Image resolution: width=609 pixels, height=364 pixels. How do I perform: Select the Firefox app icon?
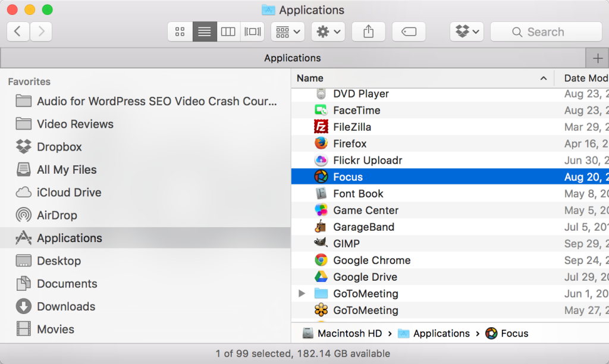(x=321, y=143)
